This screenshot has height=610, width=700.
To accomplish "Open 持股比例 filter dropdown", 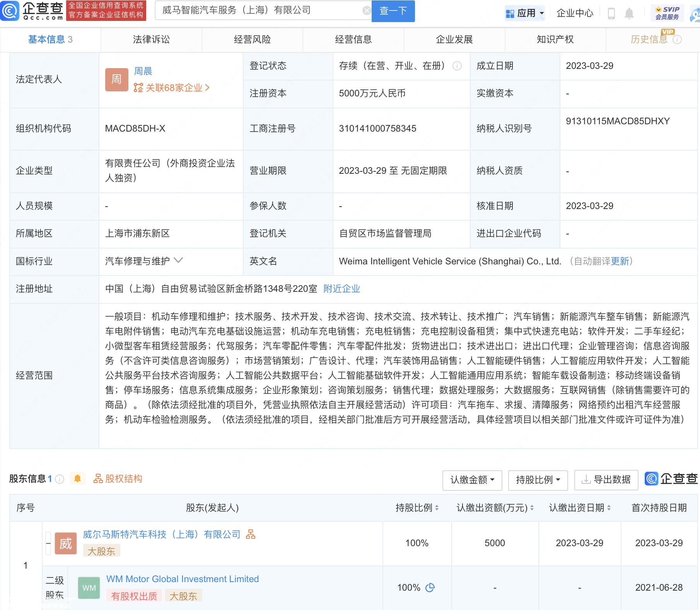I will [538, 480].
